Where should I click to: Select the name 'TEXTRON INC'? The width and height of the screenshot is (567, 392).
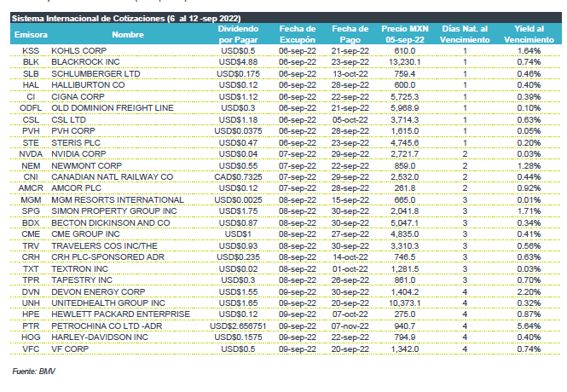[x=79, y=269]
